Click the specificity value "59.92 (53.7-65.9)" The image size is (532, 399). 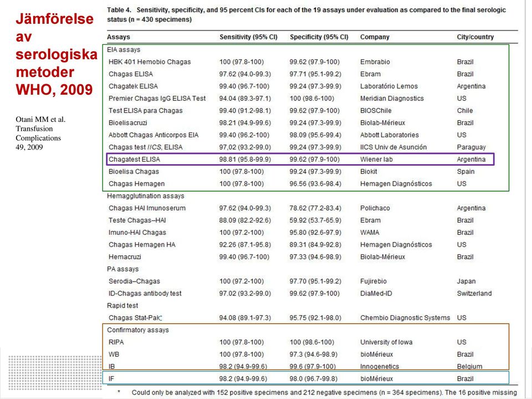[315, 221]
